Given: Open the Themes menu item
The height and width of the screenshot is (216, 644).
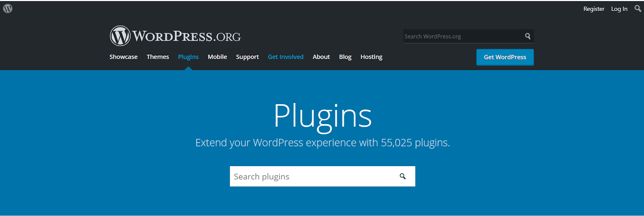Looking at the screenshot, I should click(x=158, y=57).
